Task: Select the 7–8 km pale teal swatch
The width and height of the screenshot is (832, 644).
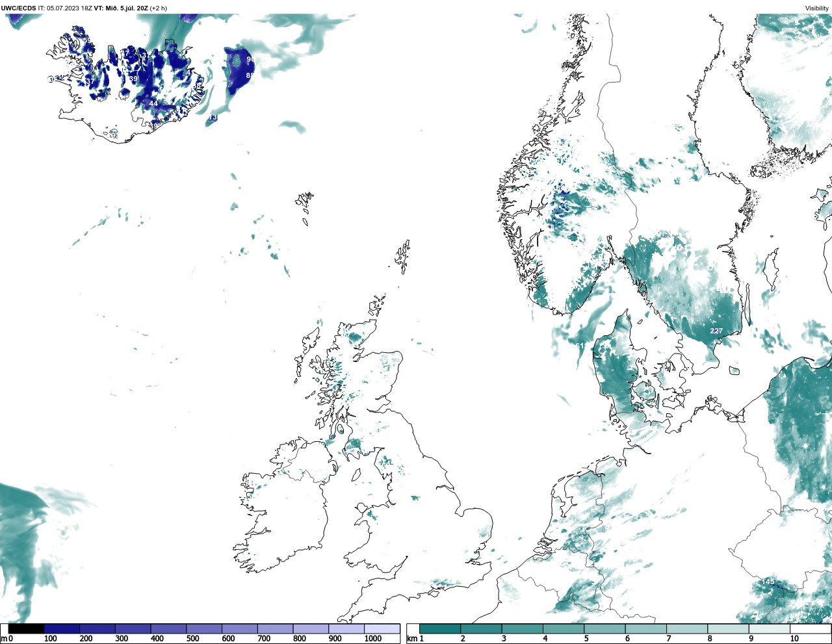Action: coord(687,628)
